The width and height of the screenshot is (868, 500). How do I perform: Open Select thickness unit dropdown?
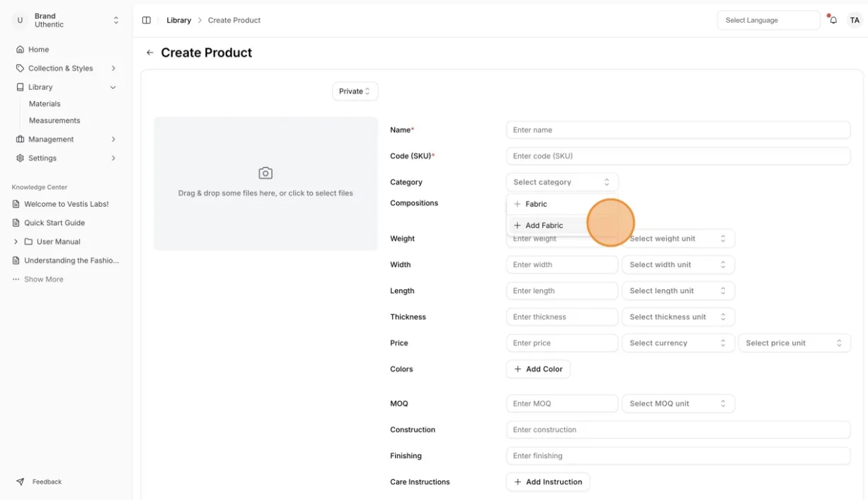pyautogui.click(x=678, y=317)
